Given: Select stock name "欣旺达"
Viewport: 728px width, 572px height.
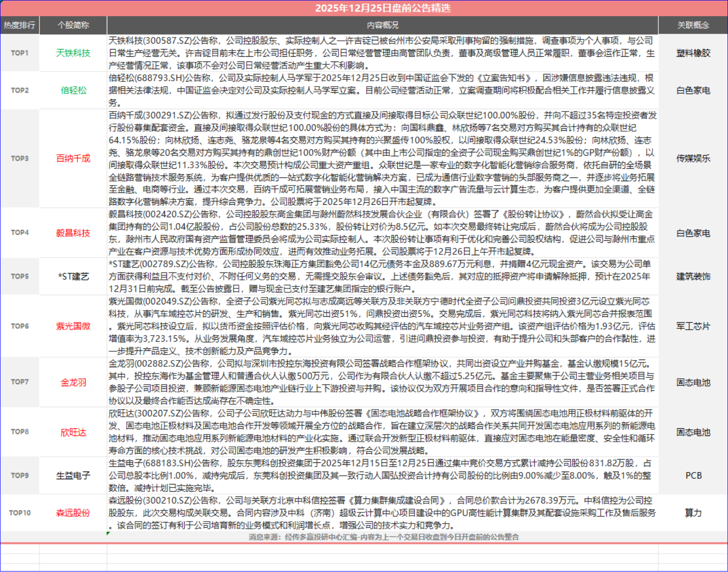Looking at the screenshot, I should tap(73, 432).
